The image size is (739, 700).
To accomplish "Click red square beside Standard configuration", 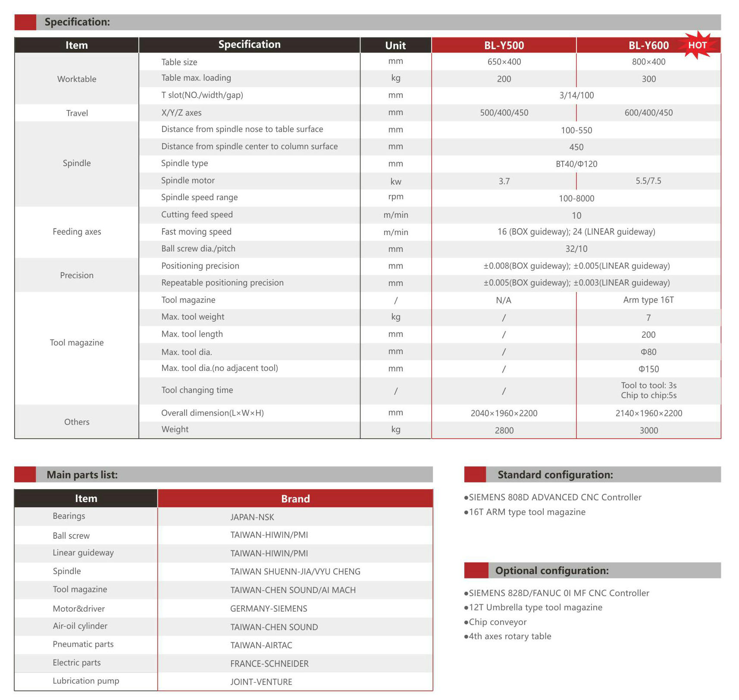I will pyautogui.click(x=475, y=474).
